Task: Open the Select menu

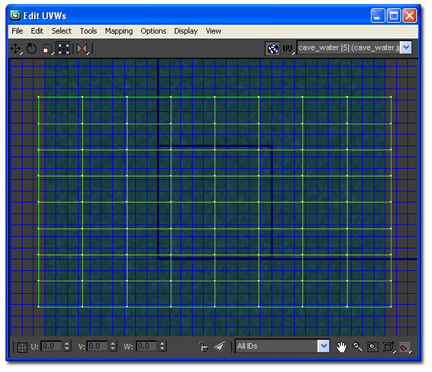Action: [x=61, y=31]
